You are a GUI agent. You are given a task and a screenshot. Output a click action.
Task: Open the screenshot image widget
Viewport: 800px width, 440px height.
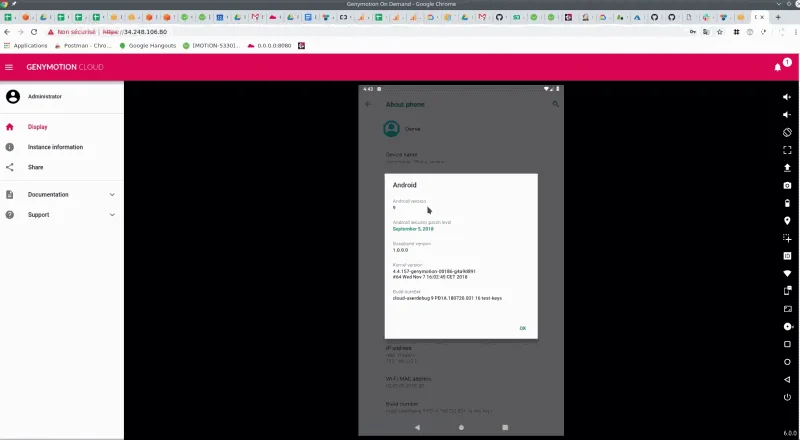pos(787,309)
